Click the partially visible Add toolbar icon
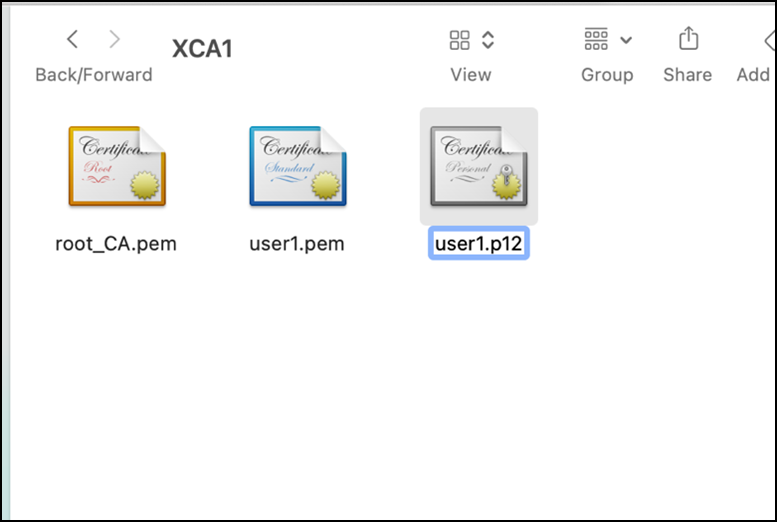 (768, 40)
